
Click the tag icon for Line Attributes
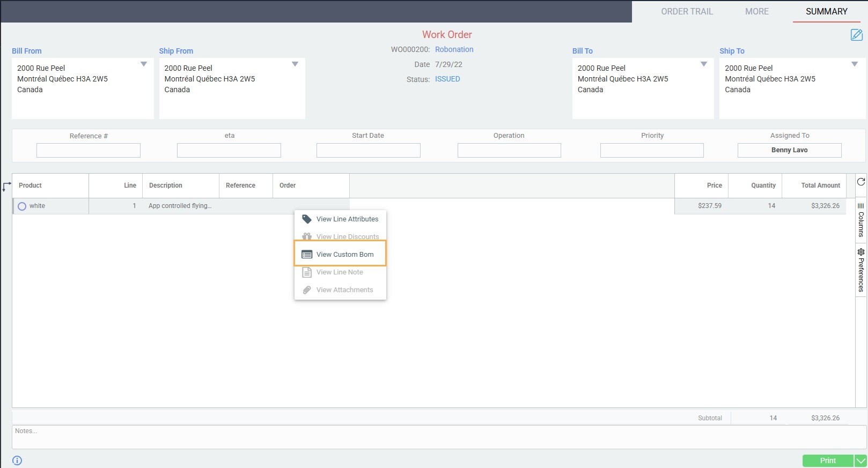point(307,219)
